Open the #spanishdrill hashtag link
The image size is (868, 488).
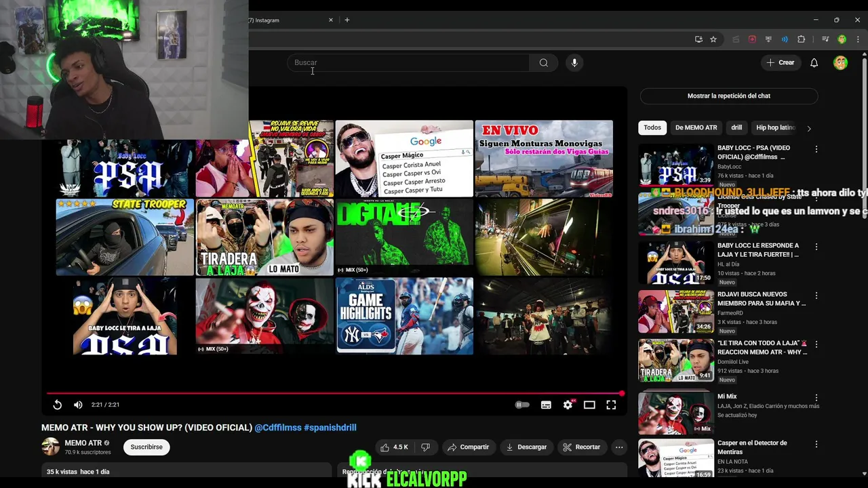(330, 428)
